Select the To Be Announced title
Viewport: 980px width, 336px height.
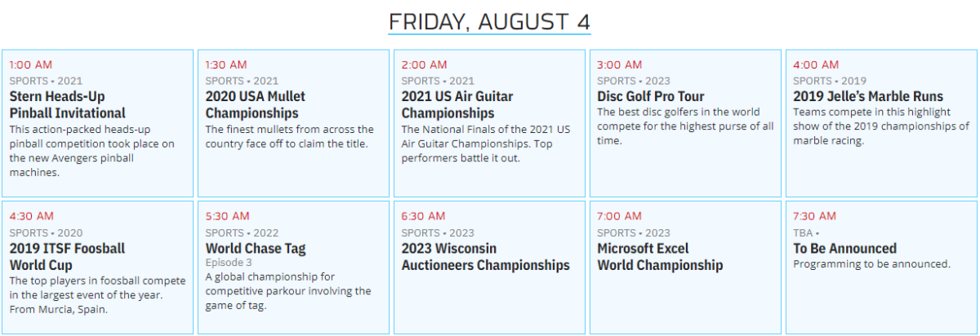pos(844,248)
